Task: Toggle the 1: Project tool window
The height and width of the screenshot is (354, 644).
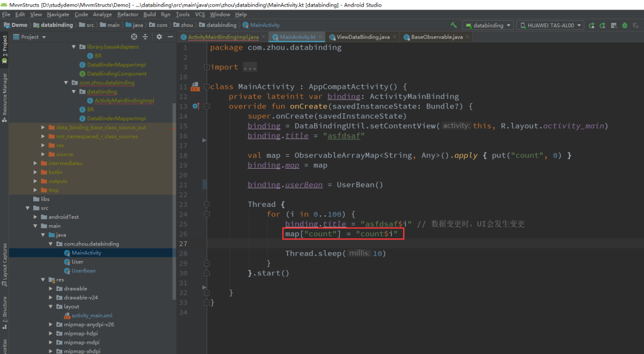Action: [5, 49]
